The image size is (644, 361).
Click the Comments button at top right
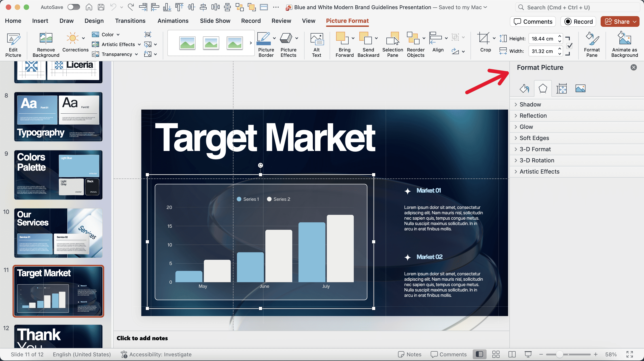pos(533,21)
